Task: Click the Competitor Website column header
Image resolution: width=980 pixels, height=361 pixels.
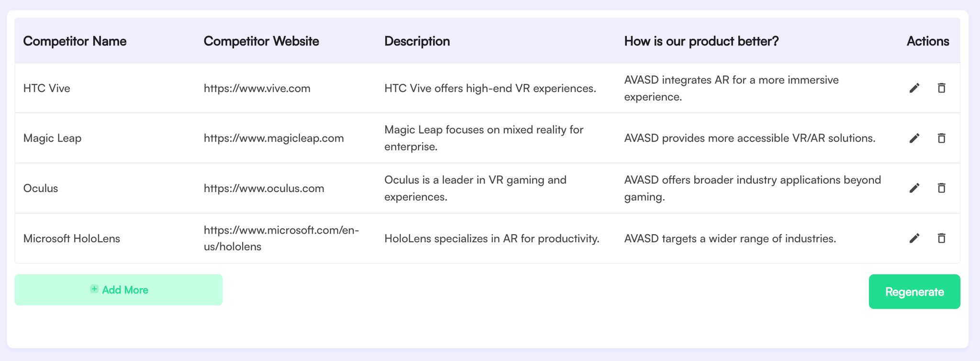Action: pos(261,41)
